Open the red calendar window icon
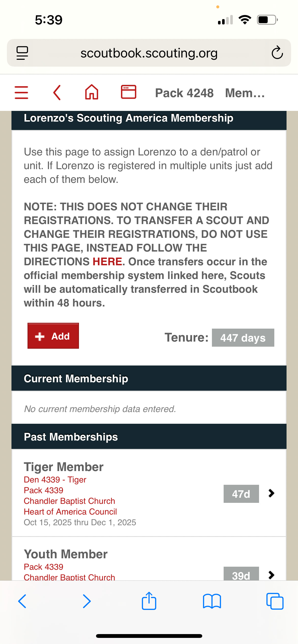This screenshot has height=644, width=298. tap(128, 92)
